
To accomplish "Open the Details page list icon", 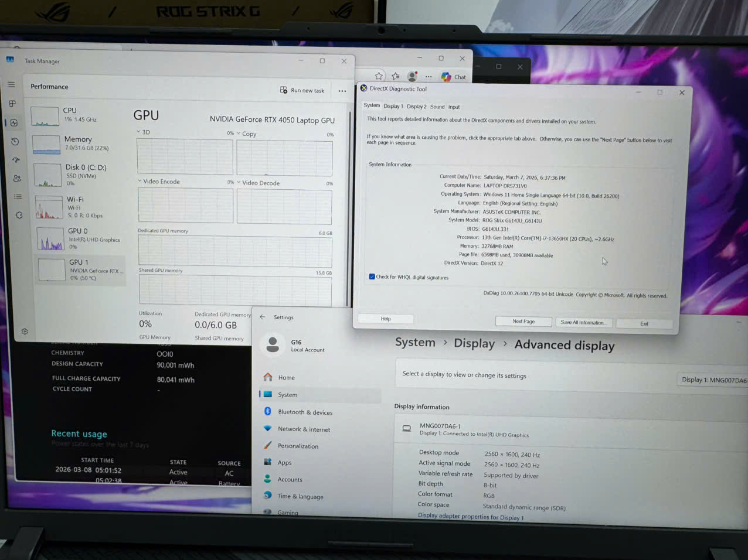I will [18, 197].
